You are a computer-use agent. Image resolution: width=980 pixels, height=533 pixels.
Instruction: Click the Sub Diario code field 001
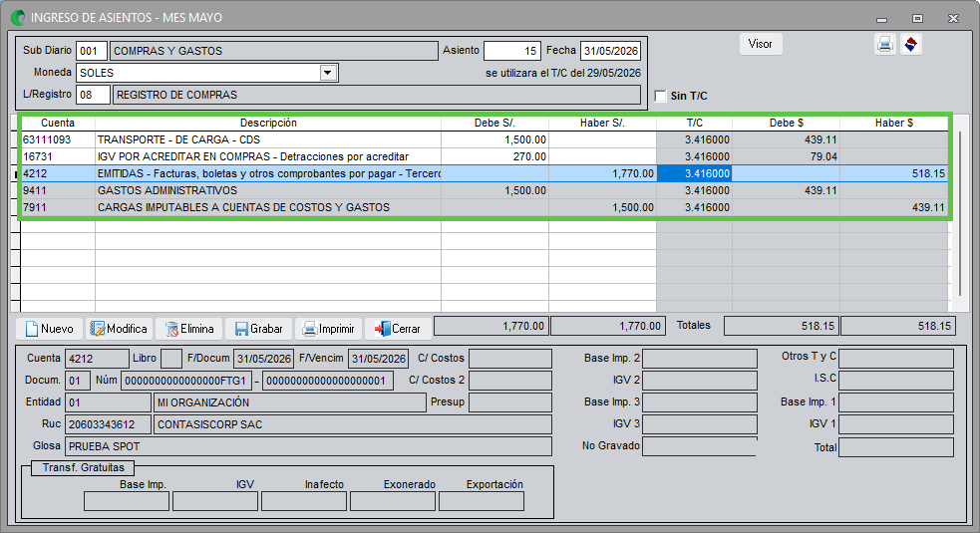point(91,51)
